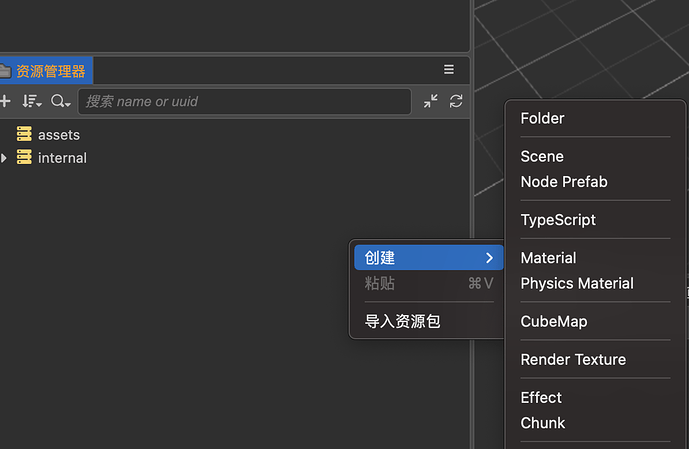Choose Node Prefab in the submenu
Screen dimensions: 689x449
click(x=564, y=182)
